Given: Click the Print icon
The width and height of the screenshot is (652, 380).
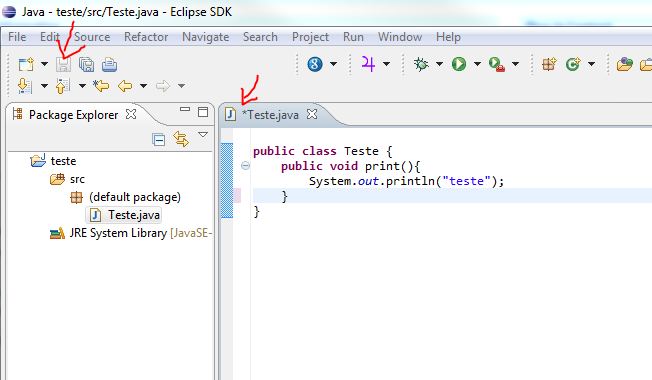Looking at the screenshot, I should (109, 64).
